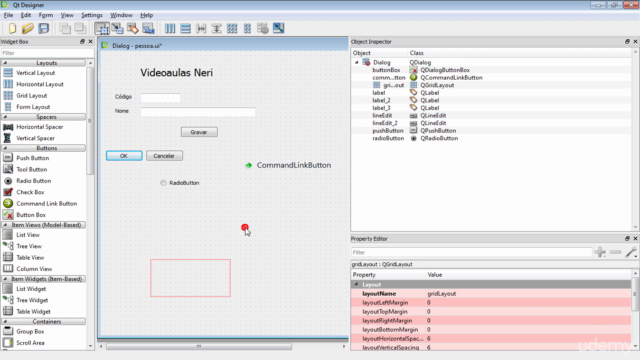Viewport: 640px width, 360px height.
Task: Click the Código input field
Action: (x=160, y=98)
